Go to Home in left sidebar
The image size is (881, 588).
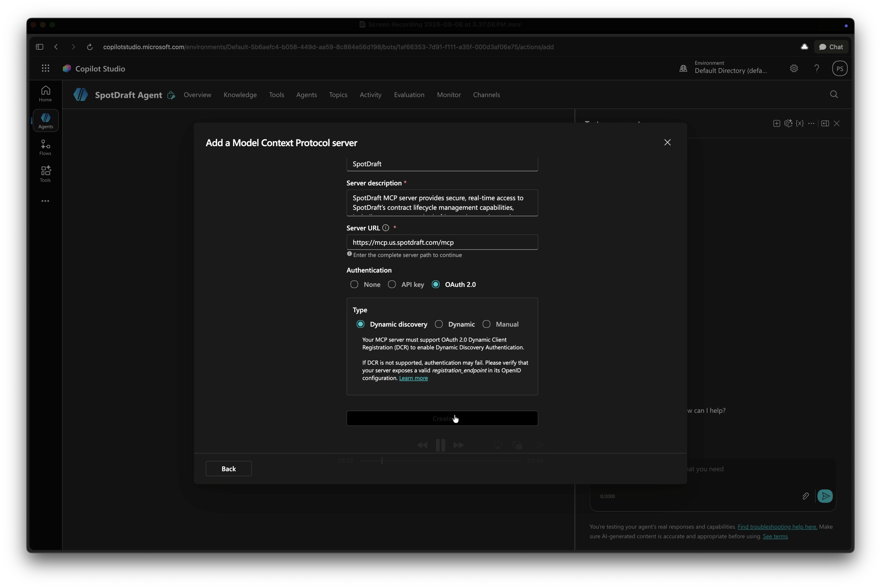coord(45,94)
